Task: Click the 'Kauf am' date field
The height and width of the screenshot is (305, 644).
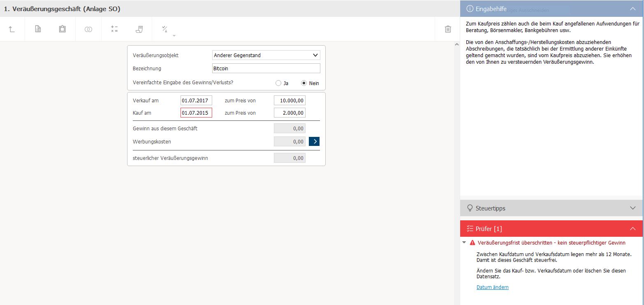Action: point(196,113)
